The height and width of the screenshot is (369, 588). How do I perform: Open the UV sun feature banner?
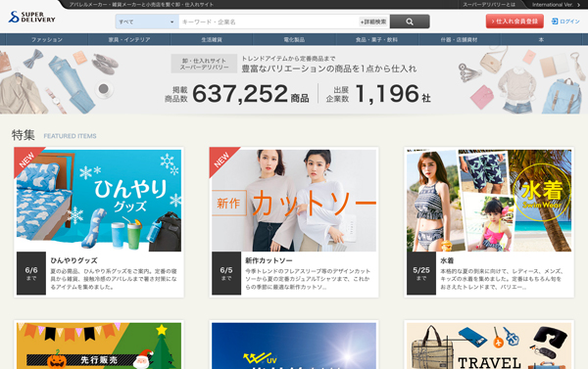[294, 346]
